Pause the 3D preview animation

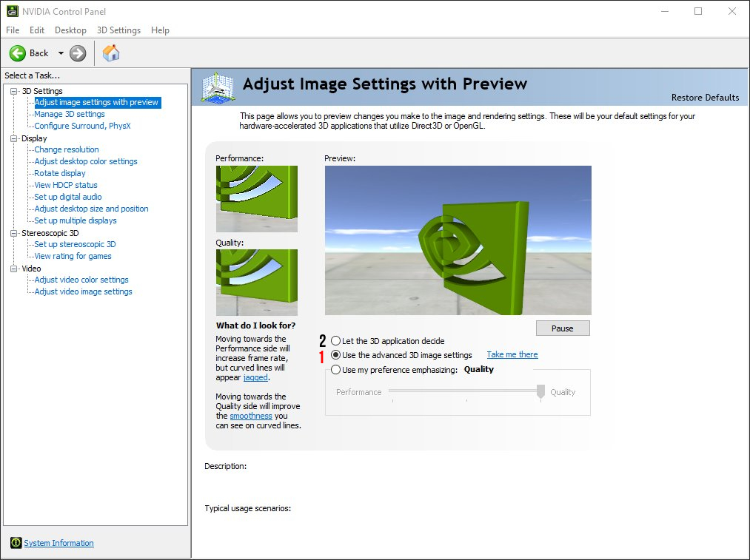563,328
